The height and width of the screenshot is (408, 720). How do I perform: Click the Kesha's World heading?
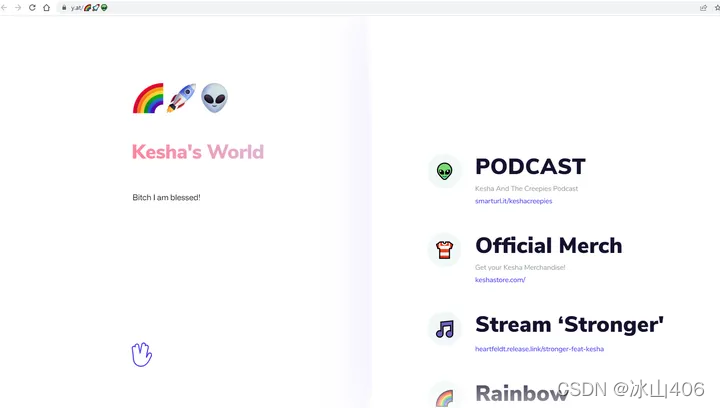(198, 152)
